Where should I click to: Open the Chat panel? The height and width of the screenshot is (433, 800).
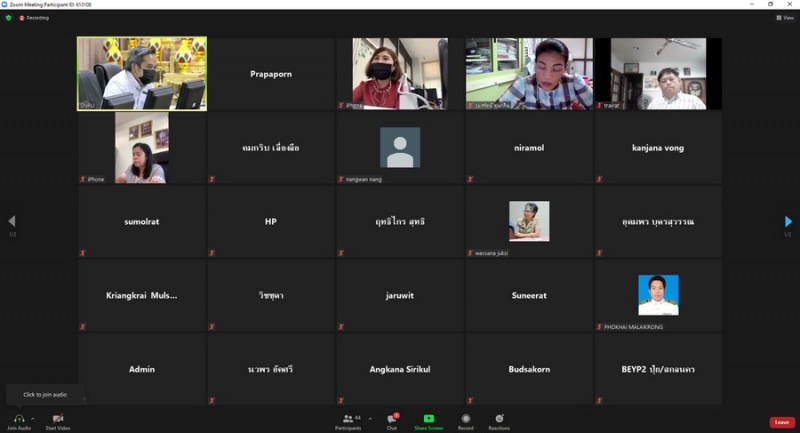(x=392, y=418)
